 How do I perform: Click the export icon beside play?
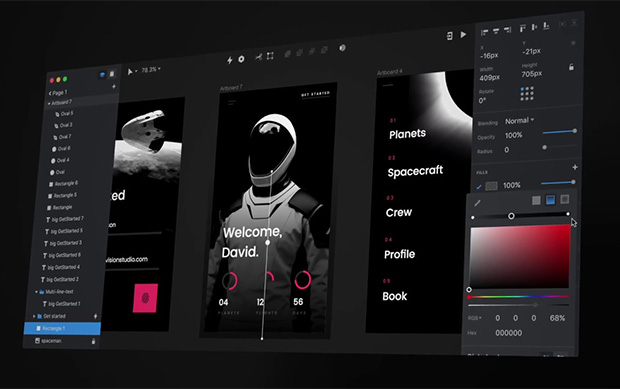tap(450, 36)
